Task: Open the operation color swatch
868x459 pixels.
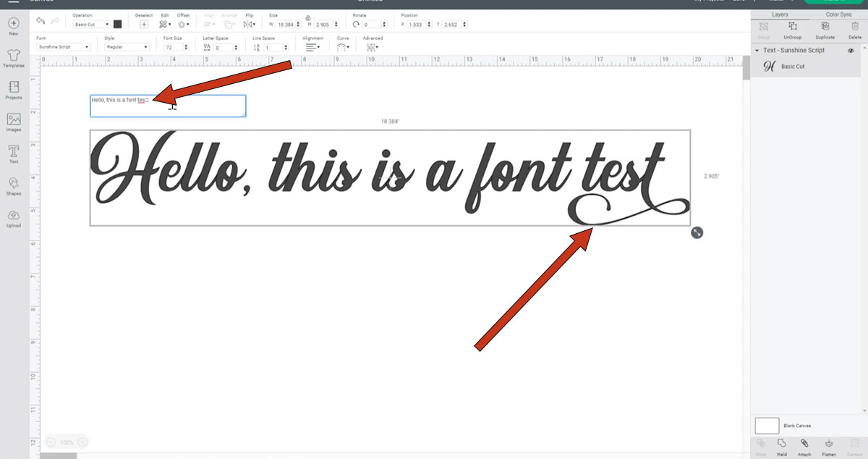Action: (118, 24)
